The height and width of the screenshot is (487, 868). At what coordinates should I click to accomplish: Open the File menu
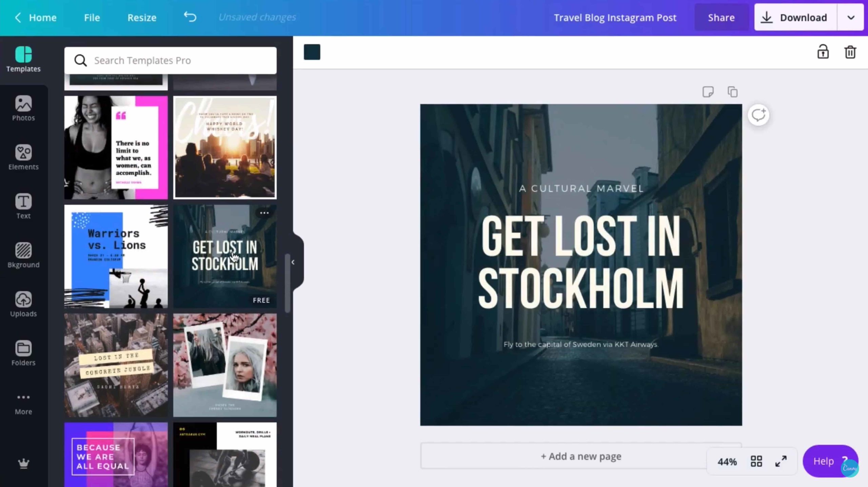click(x=92, y=17)
